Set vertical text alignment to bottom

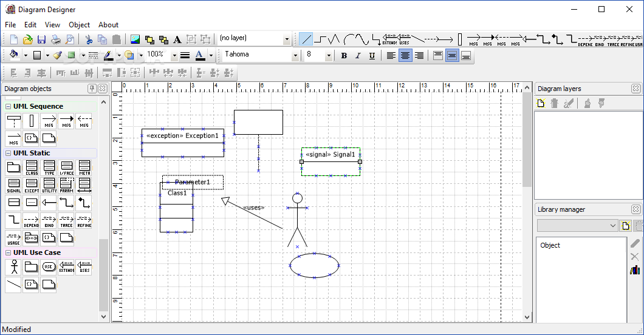(466, 55)
